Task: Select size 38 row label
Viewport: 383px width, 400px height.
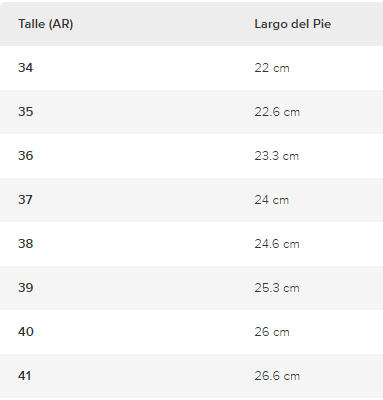Action: 26,244
